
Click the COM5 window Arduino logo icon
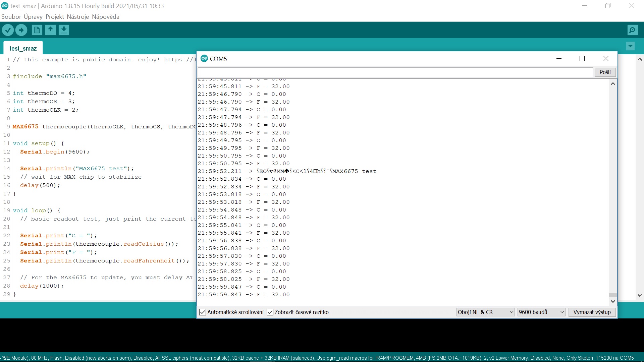pyautogui.click(x=204, y=59)
